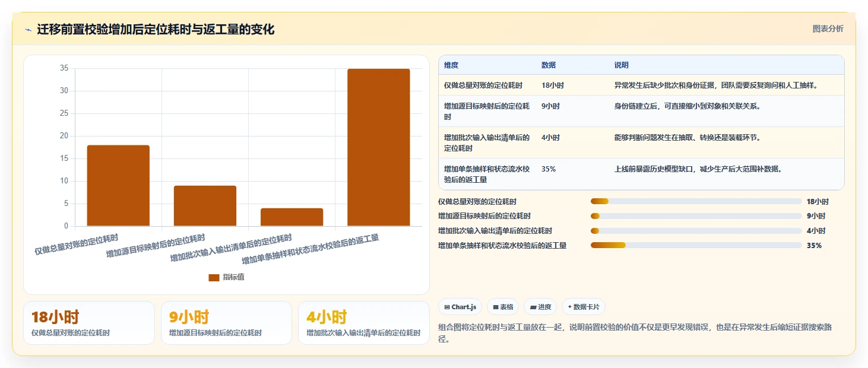Click the 18小时 value in the table

tap(552, 85)
